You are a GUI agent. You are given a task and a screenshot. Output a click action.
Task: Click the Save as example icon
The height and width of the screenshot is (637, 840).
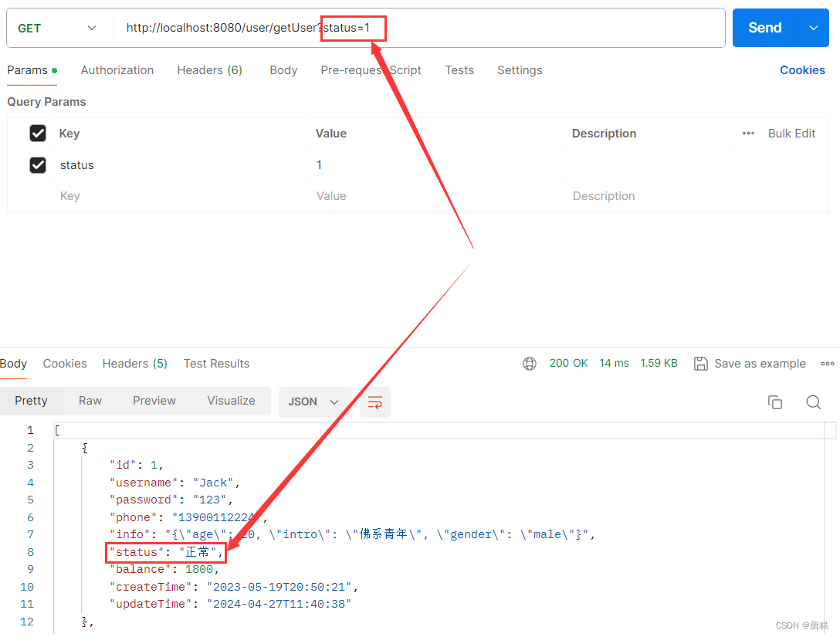tap(701, 363)
